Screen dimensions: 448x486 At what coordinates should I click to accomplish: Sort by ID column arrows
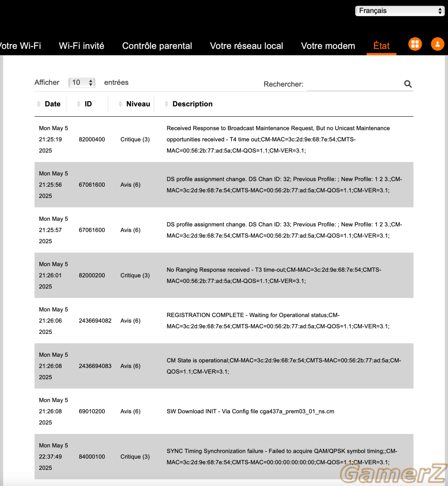click(79, 104)
